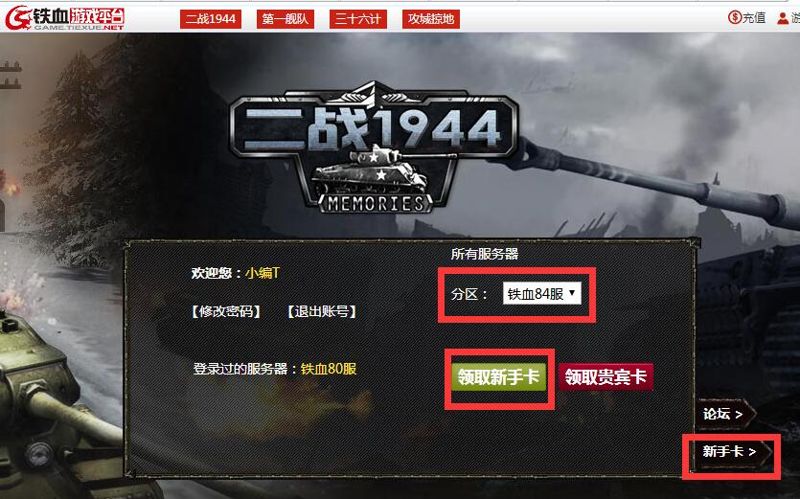The width and height of the screenshot is (800, 499).
Task: Click the 充值 recharge link
Action: (754, 18)
